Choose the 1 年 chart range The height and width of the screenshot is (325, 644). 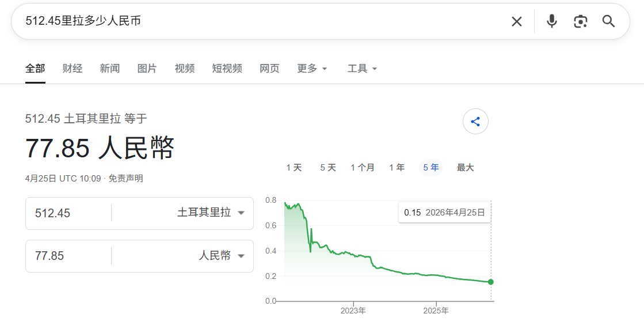(x=397, y=168)
